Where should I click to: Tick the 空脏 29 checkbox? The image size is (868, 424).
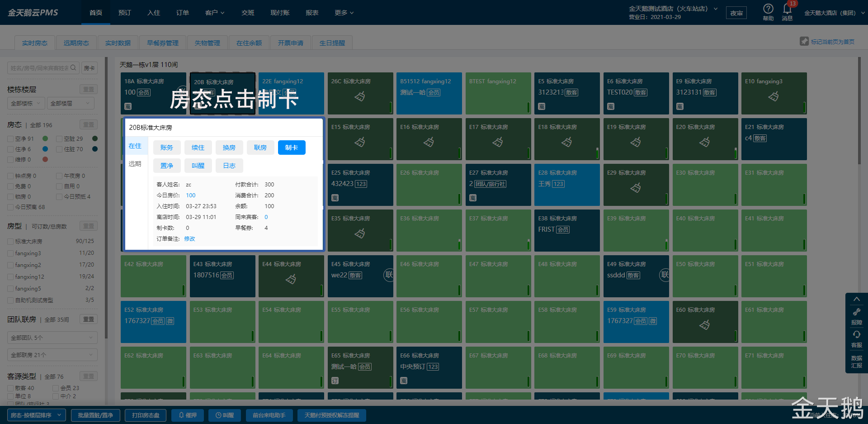59,139
